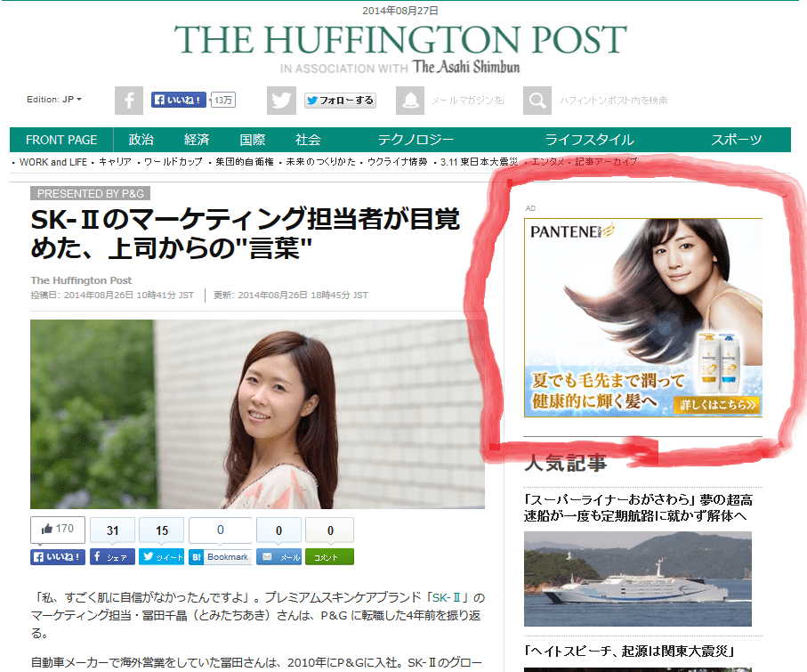Click the Twitter フォローする button
The image size is (807, 672).
click(340, 101)
